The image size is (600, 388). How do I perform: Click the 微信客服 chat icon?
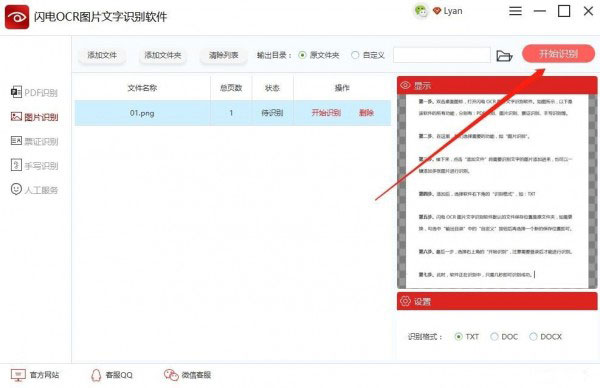171,375
